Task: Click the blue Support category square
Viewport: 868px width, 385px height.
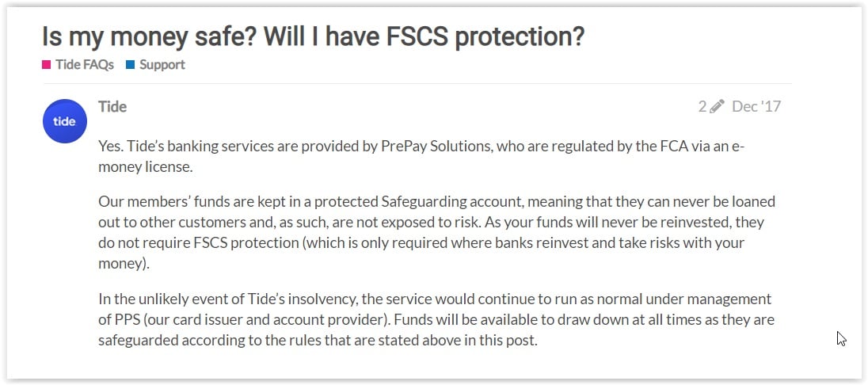Action: click(130, 65)
